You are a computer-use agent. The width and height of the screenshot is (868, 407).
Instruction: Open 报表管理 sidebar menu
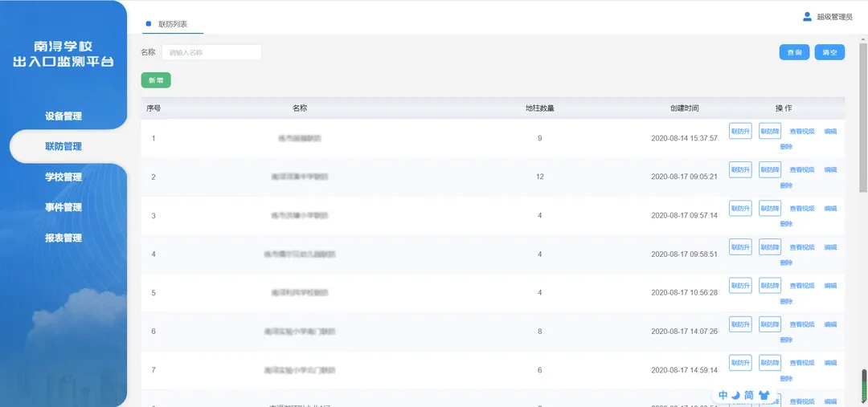coord(63,238)
